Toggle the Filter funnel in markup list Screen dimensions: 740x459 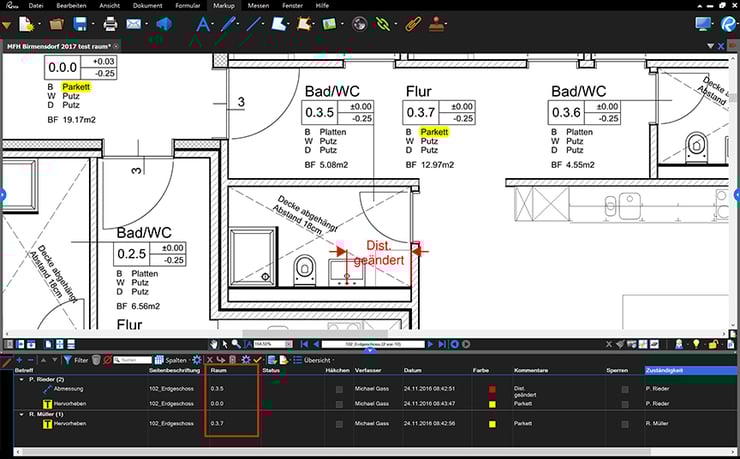pyautogui.click(x=76, y=360)
